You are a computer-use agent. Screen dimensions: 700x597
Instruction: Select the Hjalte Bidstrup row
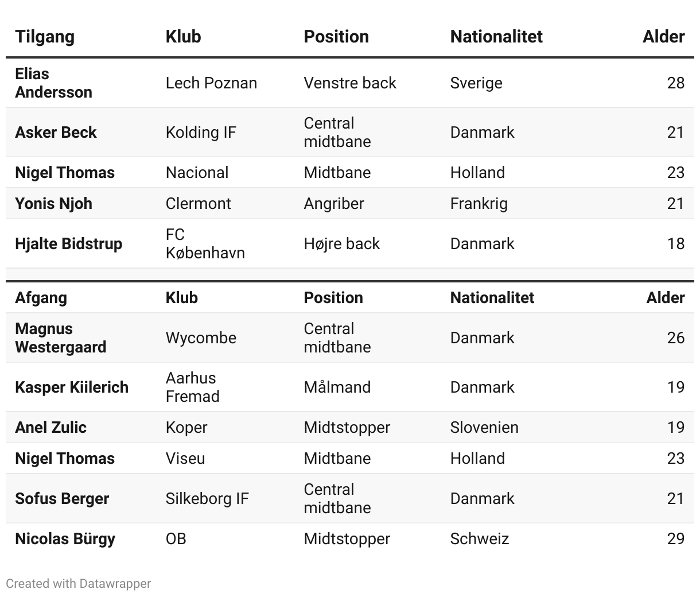click(350, 243)
